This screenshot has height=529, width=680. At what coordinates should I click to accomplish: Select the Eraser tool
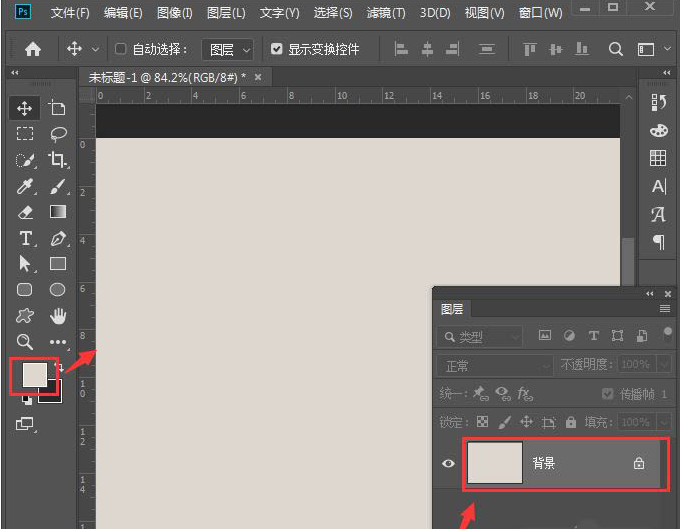pyautogui.click(x=25, y=212)
